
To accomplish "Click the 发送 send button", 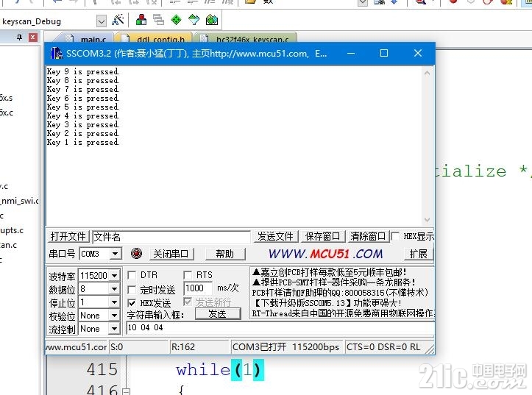I will [x=218, y=314].
